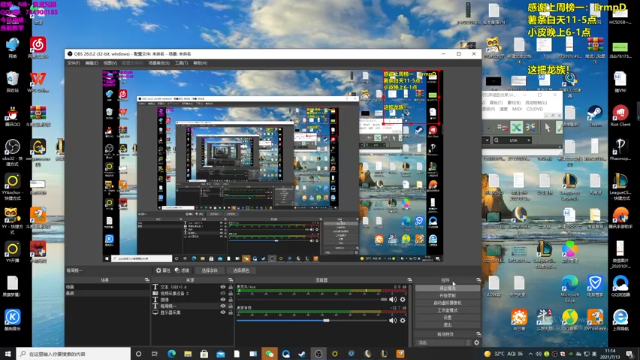The image size is (640, 360).
Task: Open the 文件(F) menu
Action: [x=73, y=63]
